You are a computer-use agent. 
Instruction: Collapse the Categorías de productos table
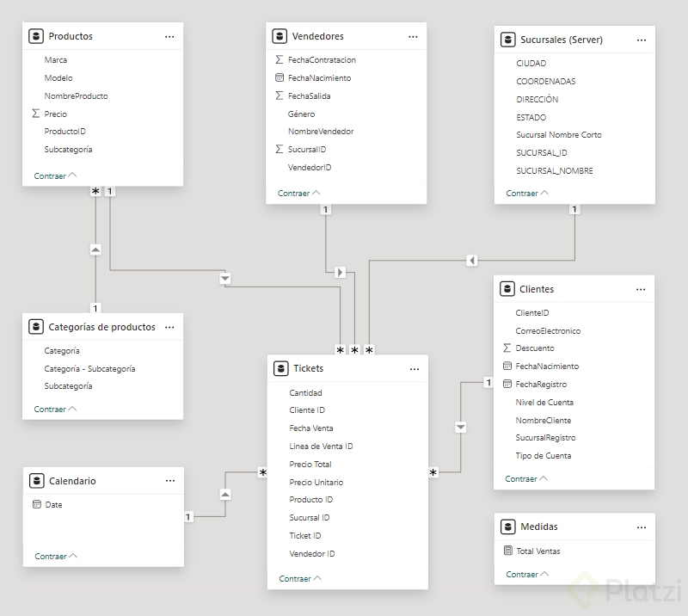(55, 410)
